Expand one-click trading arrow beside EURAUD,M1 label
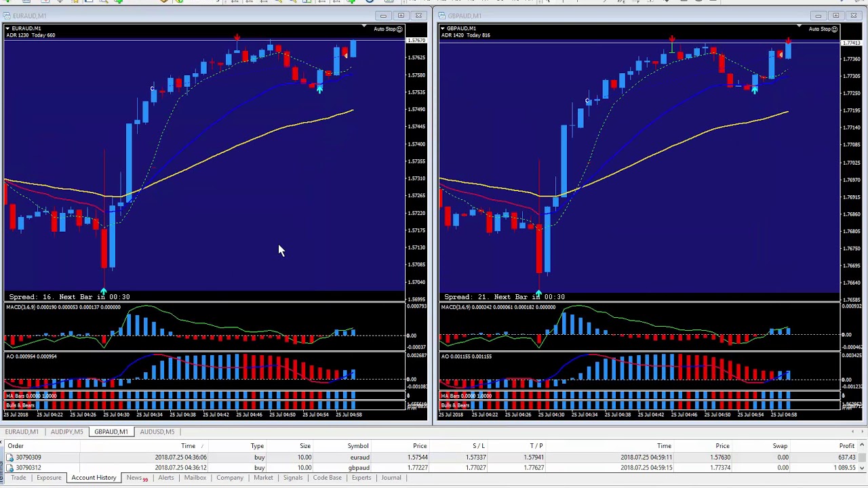Viewport: 868px width, 488px height. click(7, 28)
